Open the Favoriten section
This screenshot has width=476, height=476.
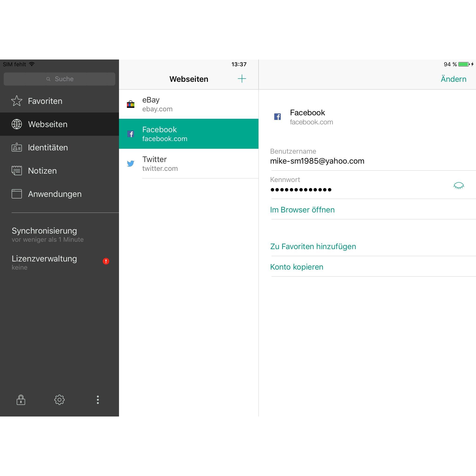(59, 101)
